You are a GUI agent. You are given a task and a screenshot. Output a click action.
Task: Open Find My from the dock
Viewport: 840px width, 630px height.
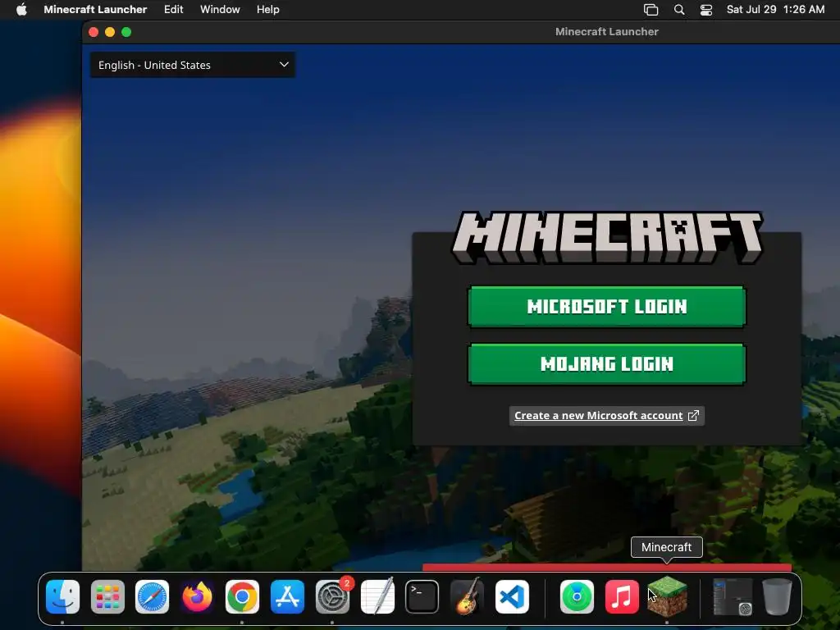pyautogui.click(x=577, y=597)
